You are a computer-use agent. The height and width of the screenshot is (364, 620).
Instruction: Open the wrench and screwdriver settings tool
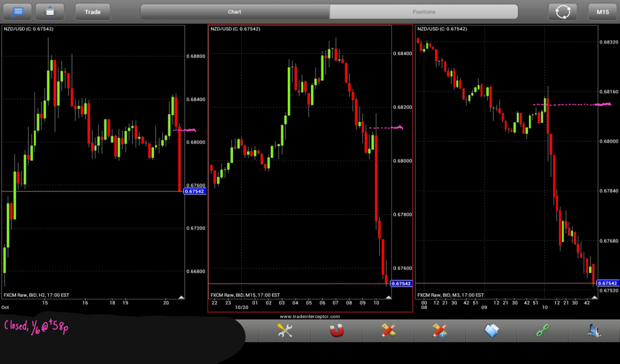coord(285,330)
